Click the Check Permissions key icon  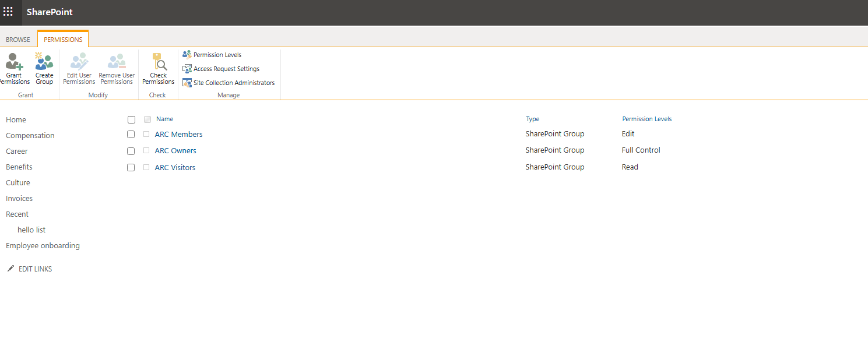159,61
